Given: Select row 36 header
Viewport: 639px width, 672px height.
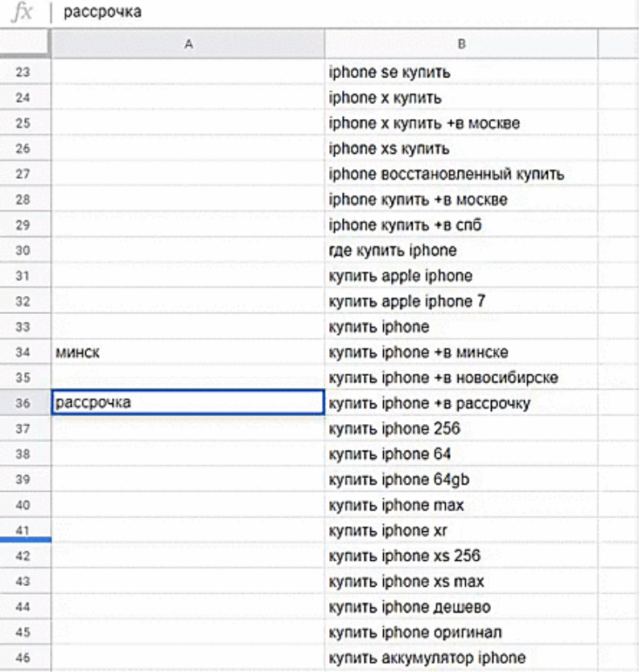Looking at the screenshot, I should tap(25, 403).
